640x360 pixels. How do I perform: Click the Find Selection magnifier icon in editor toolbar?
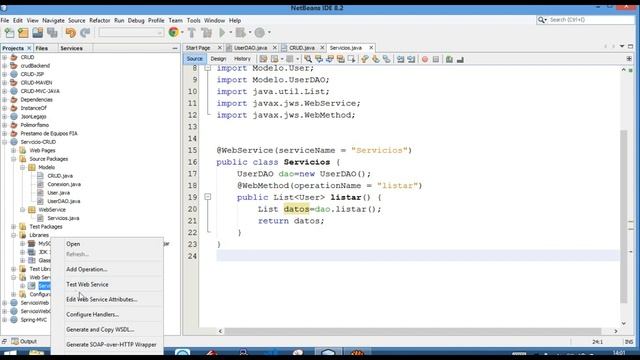tap(308, 60)
